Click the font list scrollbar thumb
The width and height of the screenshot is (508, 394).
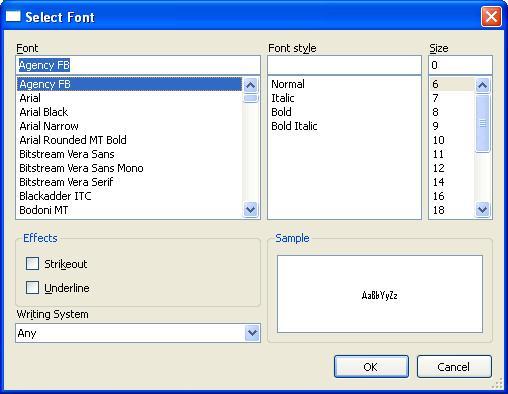pyautogui.click(x=250, y=98)
